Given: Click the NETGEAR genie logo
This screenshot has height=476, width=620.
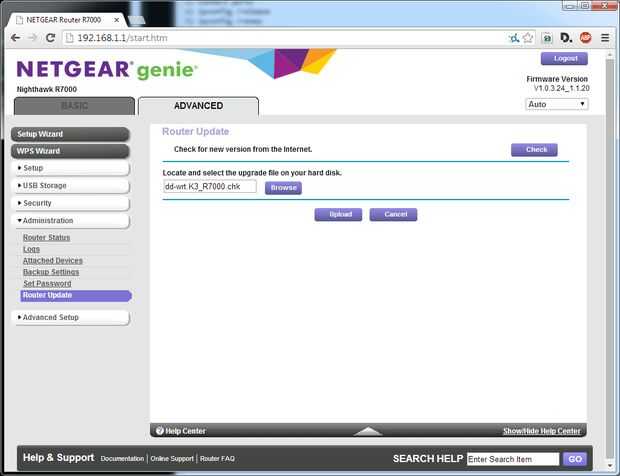Looking at the screenshot, I should pyautogui.click(x=107, y=70).
